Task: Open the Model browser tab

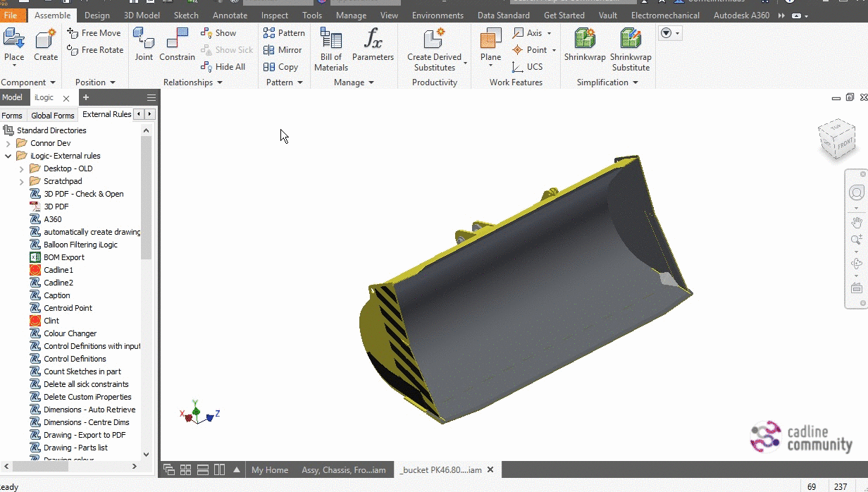Action: point(12,98)
